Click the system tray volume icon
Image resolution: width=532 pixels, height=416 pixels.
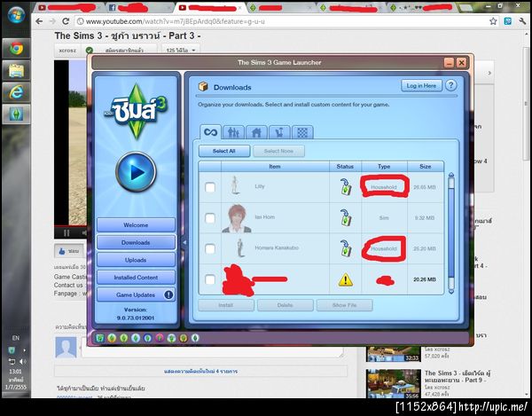pyautogui.click(x=23, y=361)
